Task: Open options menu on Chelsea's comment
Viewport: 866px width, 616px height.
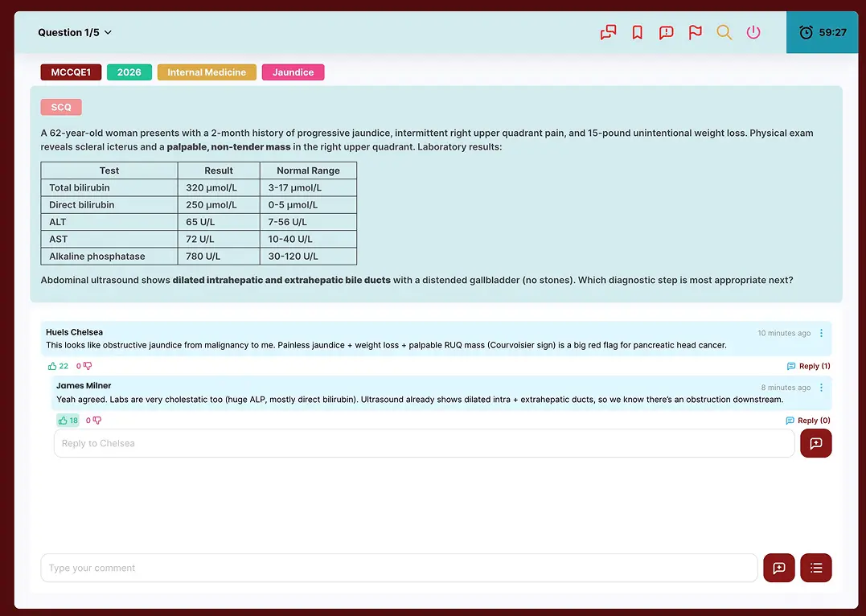Action: coord(821,332)
